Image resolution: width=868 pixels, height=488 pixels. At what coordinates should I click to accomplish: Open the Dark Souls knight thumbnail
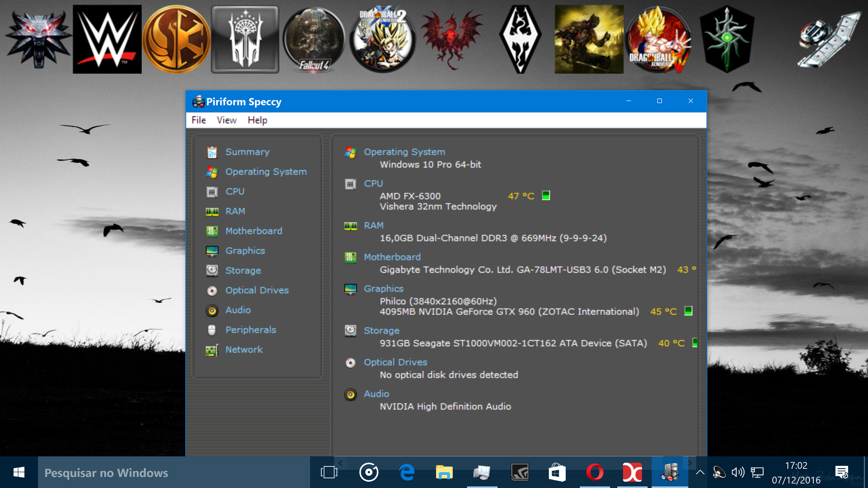[589, 39]
